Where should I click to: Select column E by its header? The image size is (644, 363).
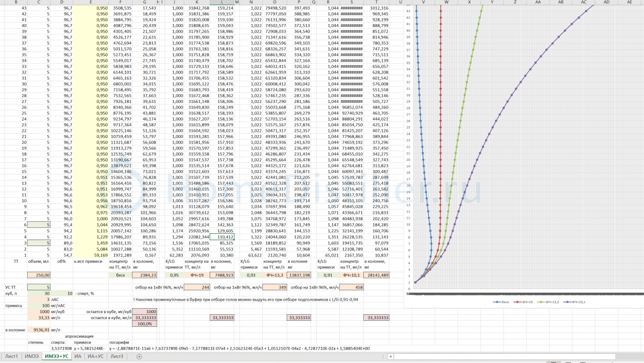point(91,2)
